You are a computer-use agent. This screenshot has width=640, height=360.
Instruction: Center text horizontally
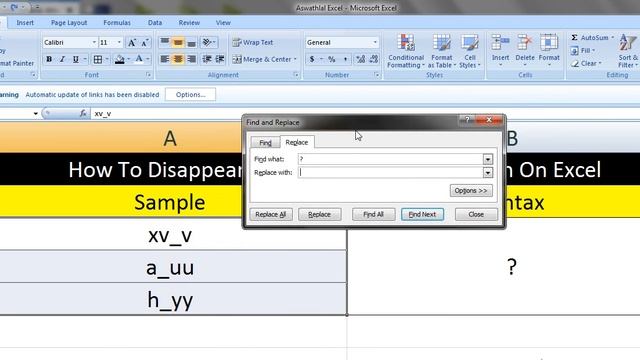[x=178, y=59]
